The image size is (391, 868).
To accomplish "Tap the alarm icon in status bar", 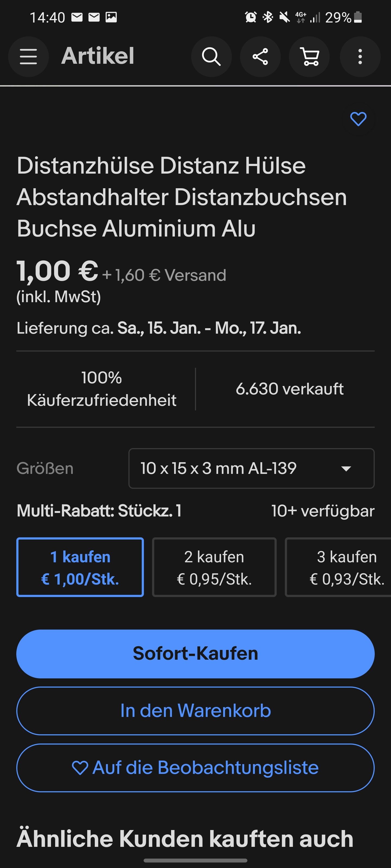I will [251, 17].
